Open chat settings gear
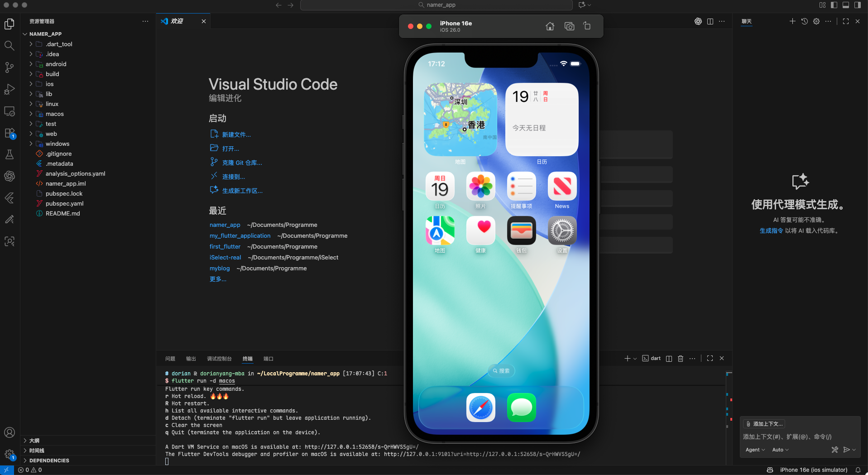The height and width of the screenshot is (475, 868). pyautogui.click(x=816, y=21)
